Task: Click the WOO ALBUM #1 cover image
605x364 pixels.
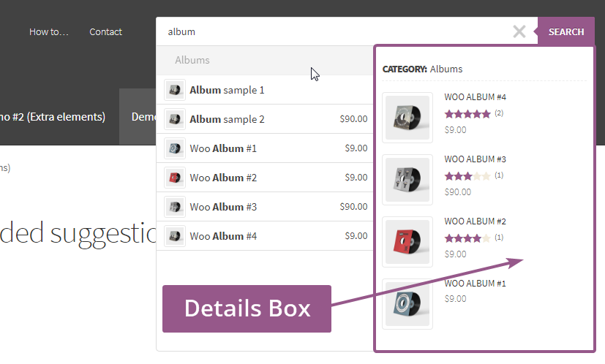Action: 407,304
